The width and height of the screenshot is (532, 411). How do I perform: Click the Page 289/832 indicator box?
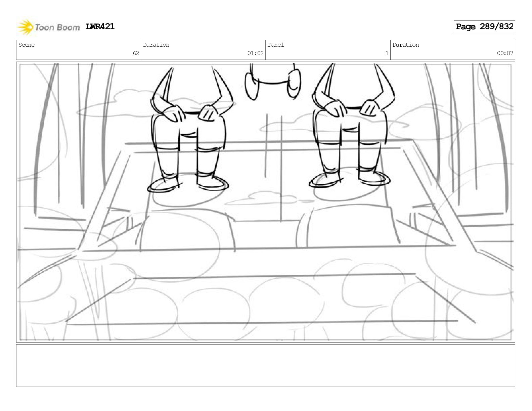click(x=484, y=27)
